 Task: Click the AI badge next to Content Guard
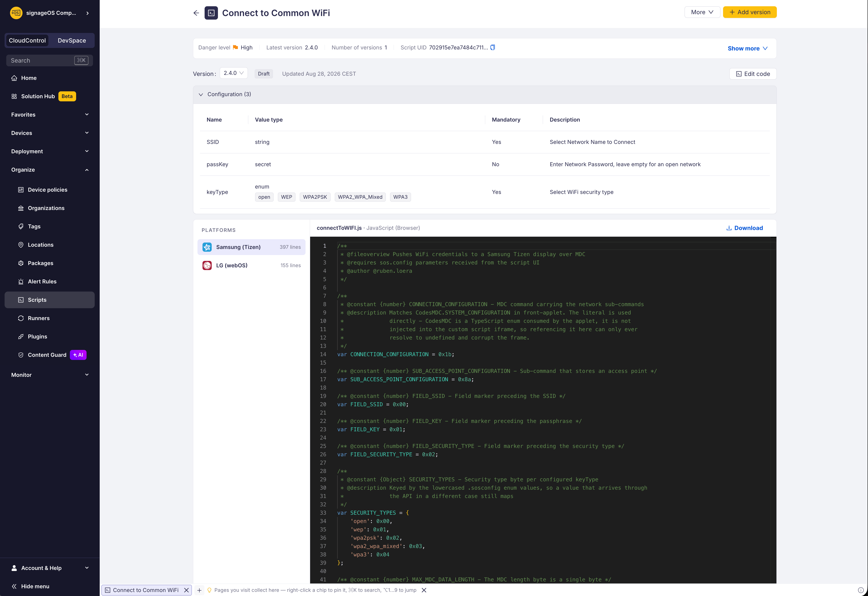(78, 355)
